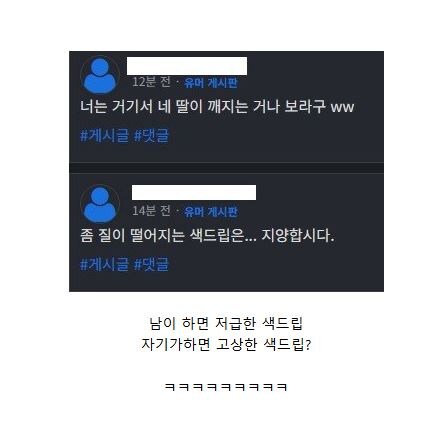Click the word 거기서 in the first comment

pos(132,107)
